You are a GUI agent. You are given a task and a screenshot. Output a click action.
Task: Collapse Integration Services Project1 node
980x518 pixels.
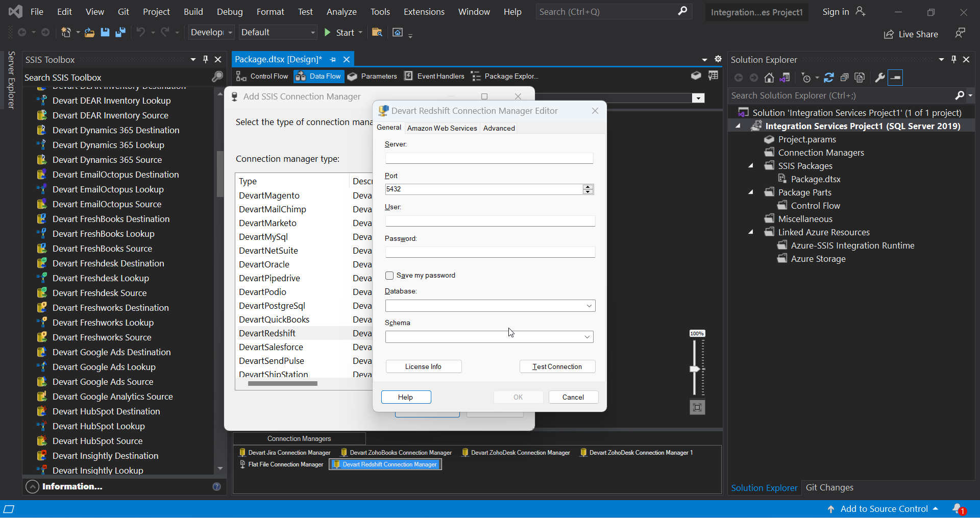tap(738, 126)
